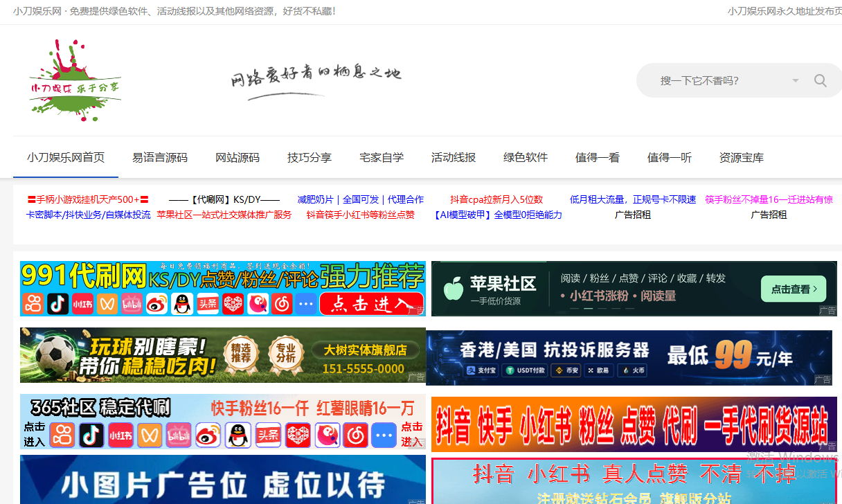The width and height of the screenshot is (842, 504).
Task: Click blue ellipsis icon in 365社区 banner
Action: (384, 435)
